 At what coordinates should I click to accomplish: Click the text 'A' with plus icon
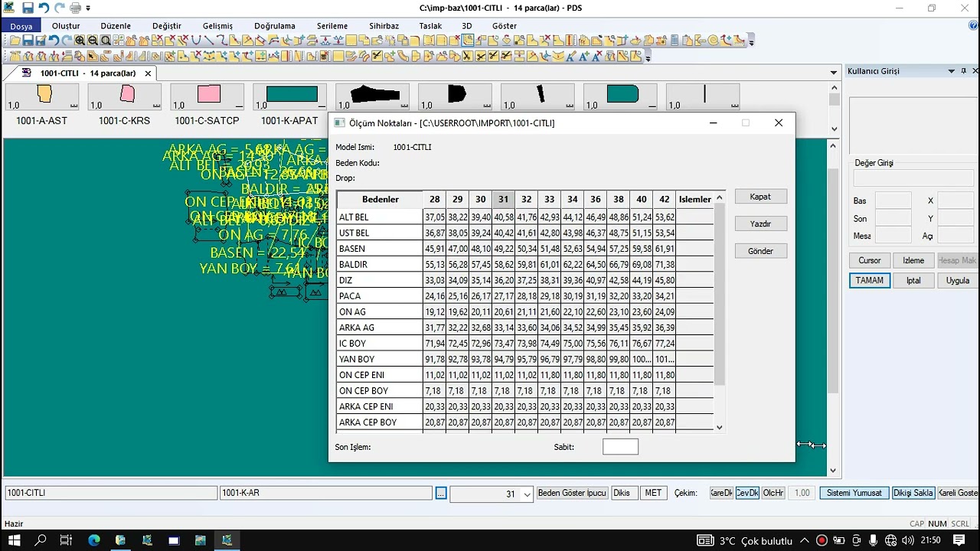pyautogui.click(x=583, y=56)
